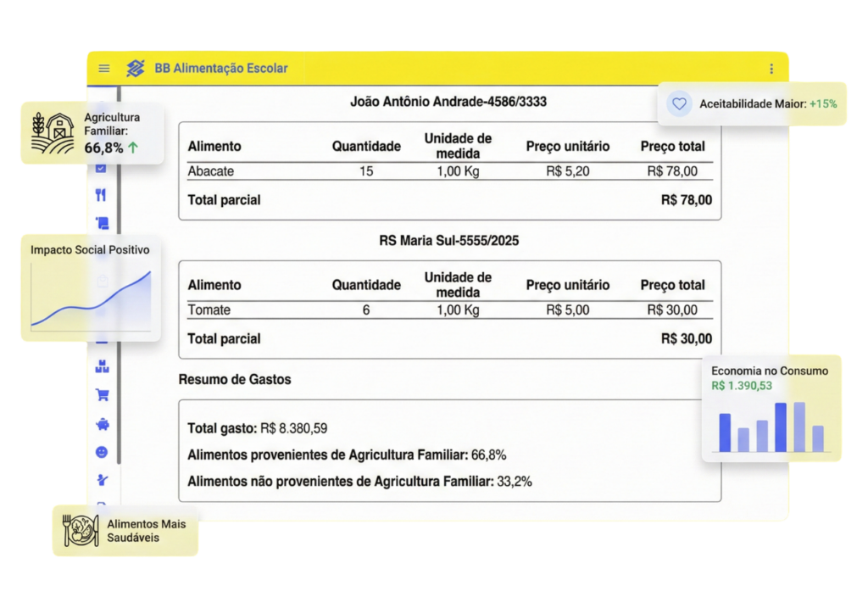Click the plate icon on Alimentos Mais Saudáveis
This screenshot has width=868, height=597.
tap(81, 531)
